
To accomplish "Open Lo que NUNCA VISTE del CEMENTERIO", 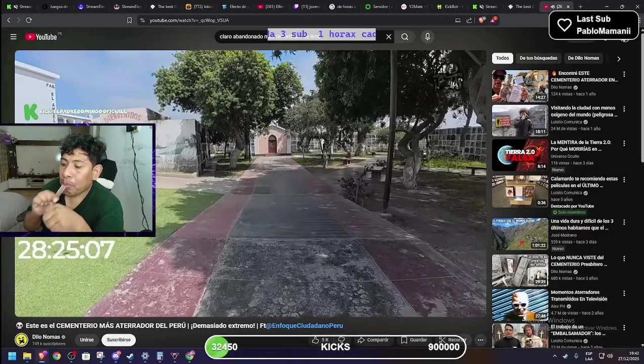I will (579, 261).
